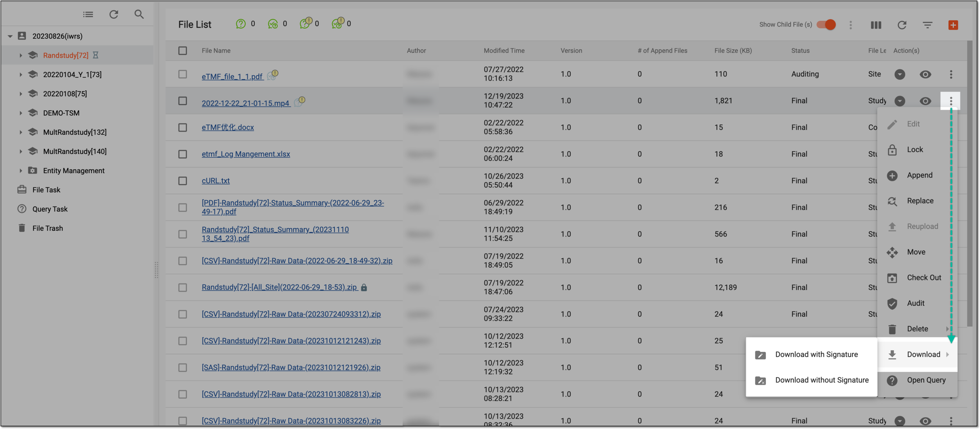Screen dimensions: 980x429
Task: Click the second query status counter icon
Action: pyautogui.click(x=273, y=24)
